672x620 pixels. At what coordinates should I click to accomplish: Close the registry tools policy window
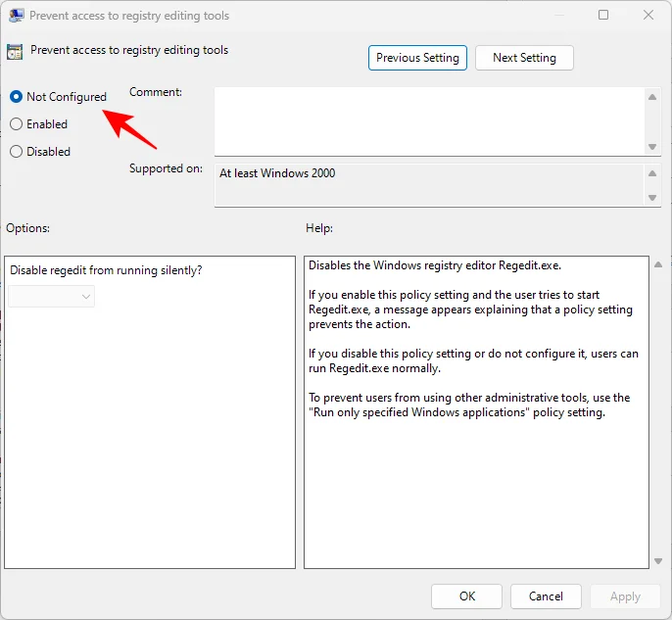(648, 16)
